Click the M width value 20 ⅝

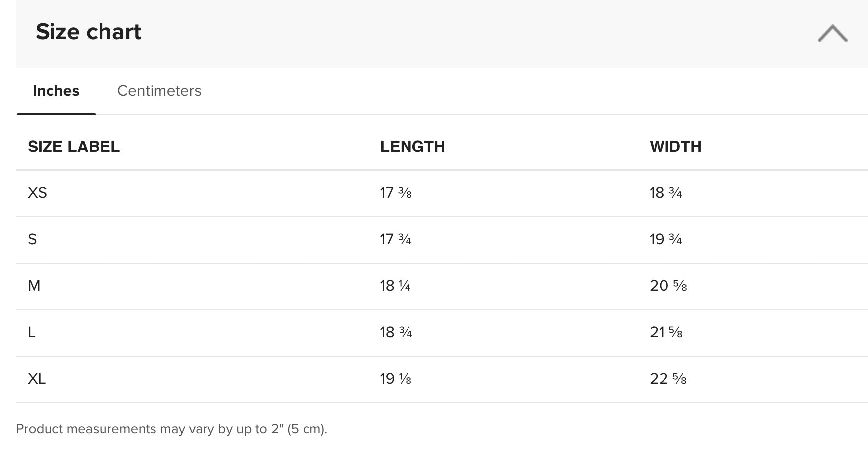click(x=668, y=286)
